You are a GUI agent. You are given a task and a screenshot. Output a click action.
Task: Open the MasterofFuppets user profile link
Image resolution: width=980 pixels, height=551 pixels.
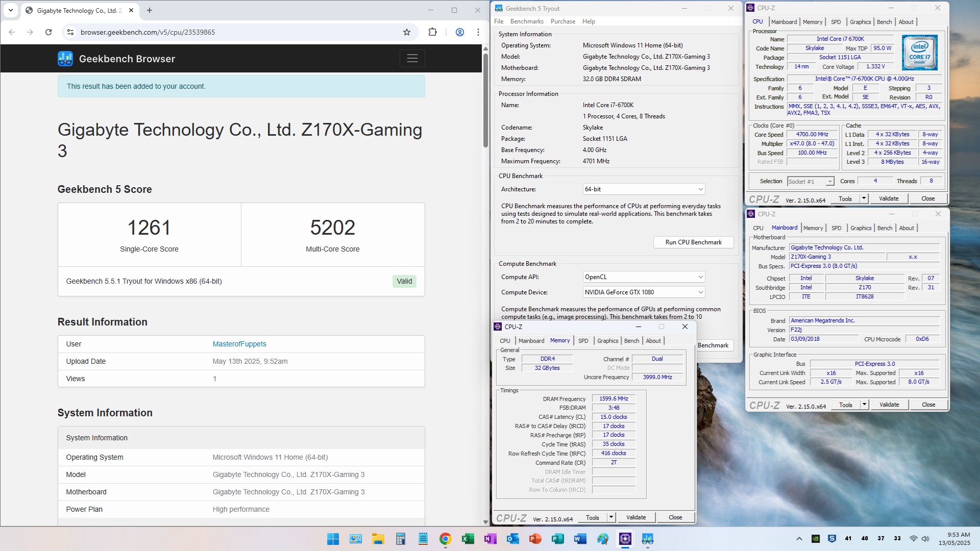(x=239, y=344)
